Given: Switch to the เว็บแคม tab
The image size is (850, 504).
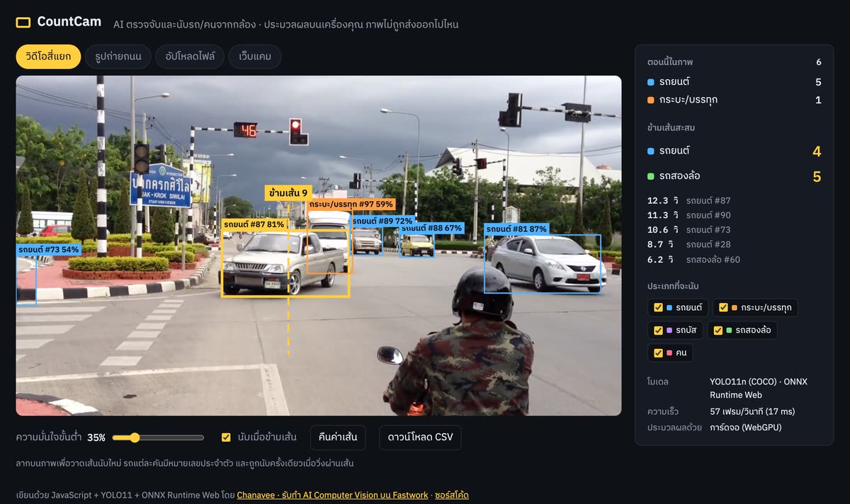Looking at the screenshot, I should pos(255,57).
